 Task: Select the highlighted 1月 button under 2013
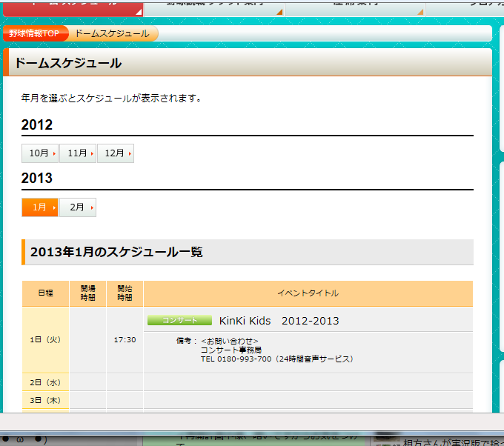pos(40,207)
